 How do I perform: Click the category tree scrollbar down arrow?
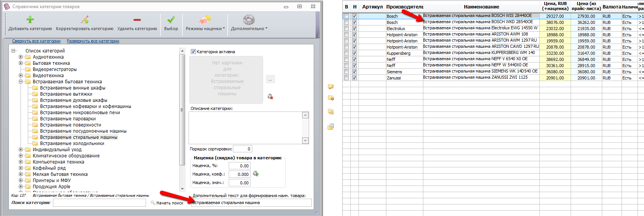tap(182, 189)
